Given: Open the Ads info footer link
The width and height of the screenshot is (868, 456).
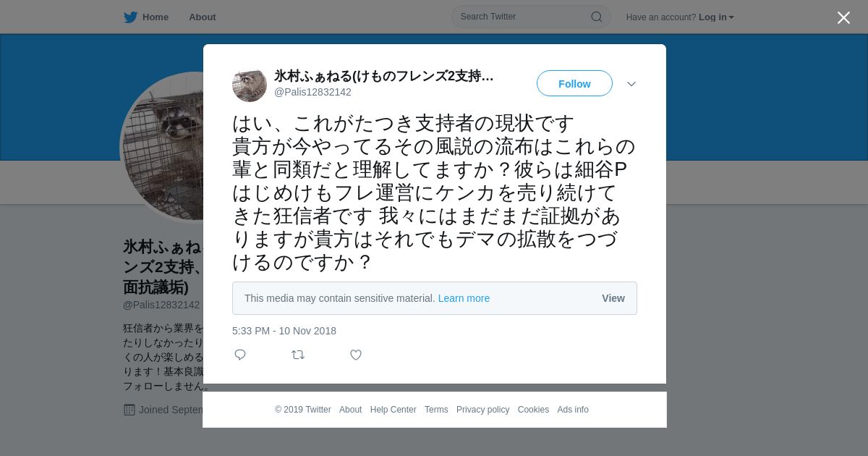Looking at the screenshot, I should (x=573, y=410).
